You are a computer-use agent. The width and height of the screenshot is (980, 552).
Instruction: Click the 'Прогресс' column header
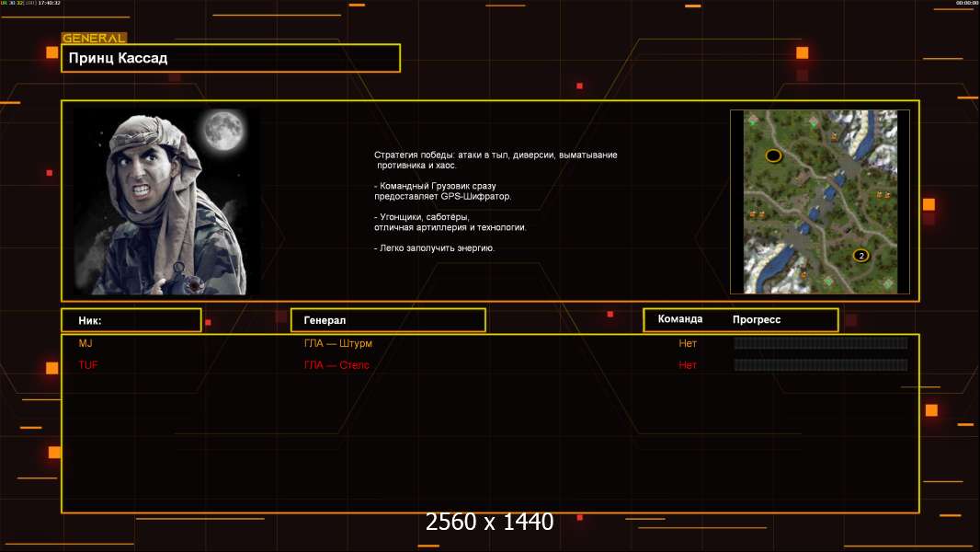point(757,319)
